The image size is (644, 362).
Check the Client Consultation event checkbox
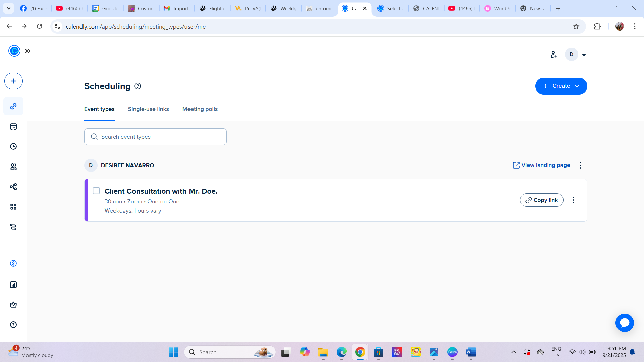[96, 191]
